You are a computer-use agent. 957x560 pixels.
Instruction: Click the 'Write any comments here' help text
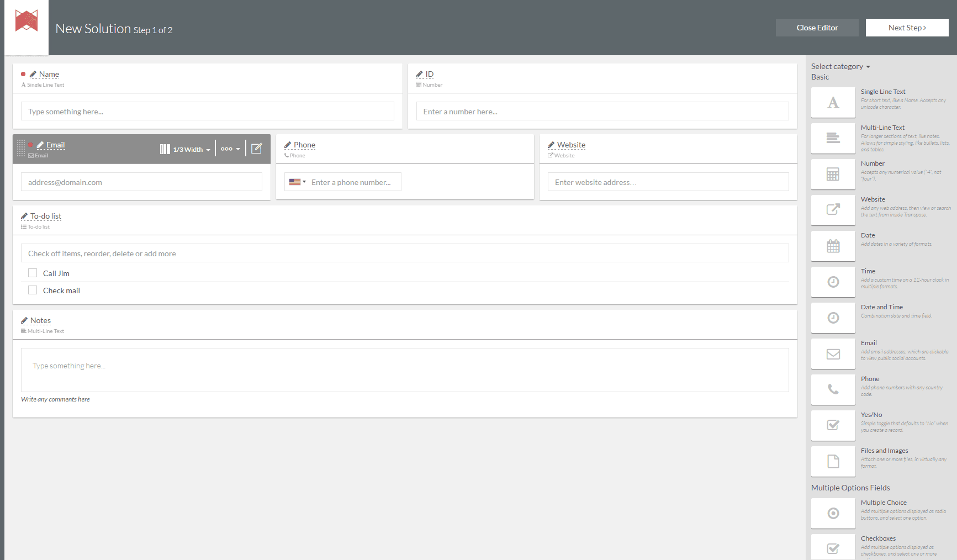coord(55,399)
